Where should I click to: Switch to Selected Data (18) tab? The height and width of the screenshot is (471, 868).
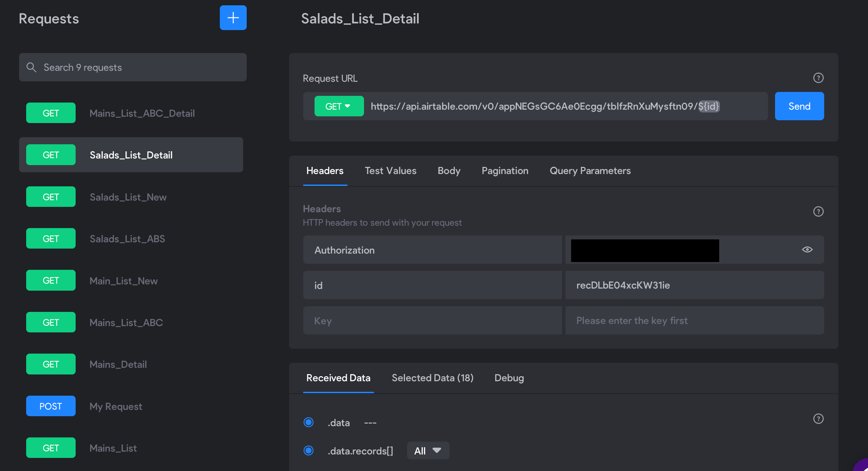(x=433, y=378)
